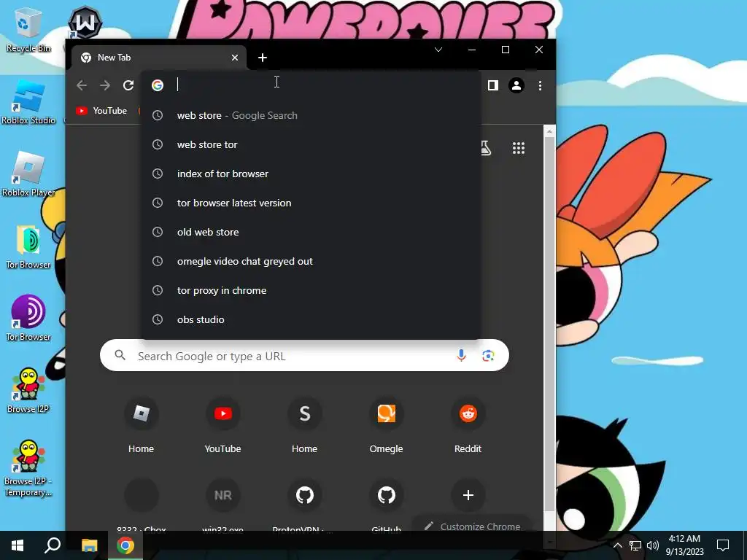Viewport: 747px width, 560px height.
Task: Open Google Lens image search icon
Action: (488, 355)
